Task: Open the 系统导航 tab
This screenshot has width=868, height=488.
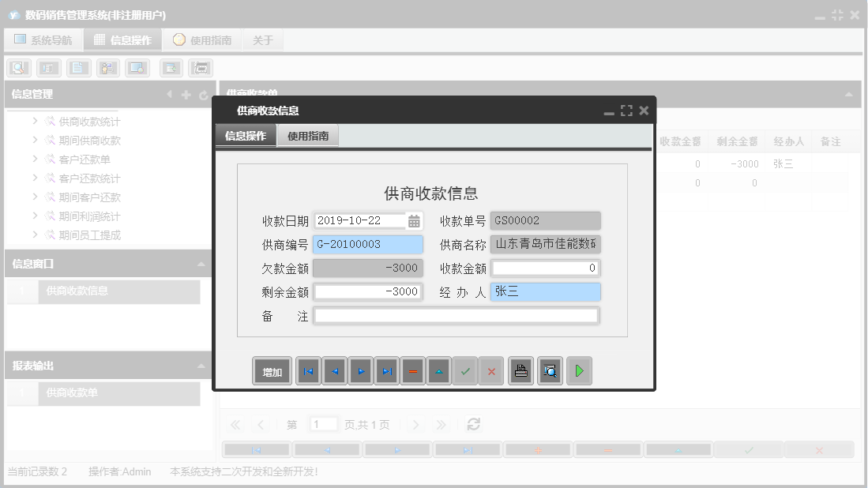Action: tap(43, 39)
